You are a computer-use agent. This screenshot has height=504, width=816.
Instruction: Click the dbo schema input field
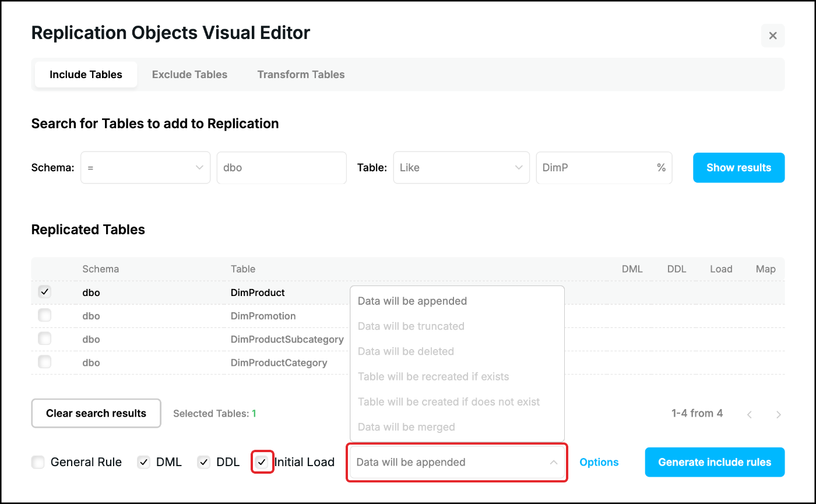point(282,168)
